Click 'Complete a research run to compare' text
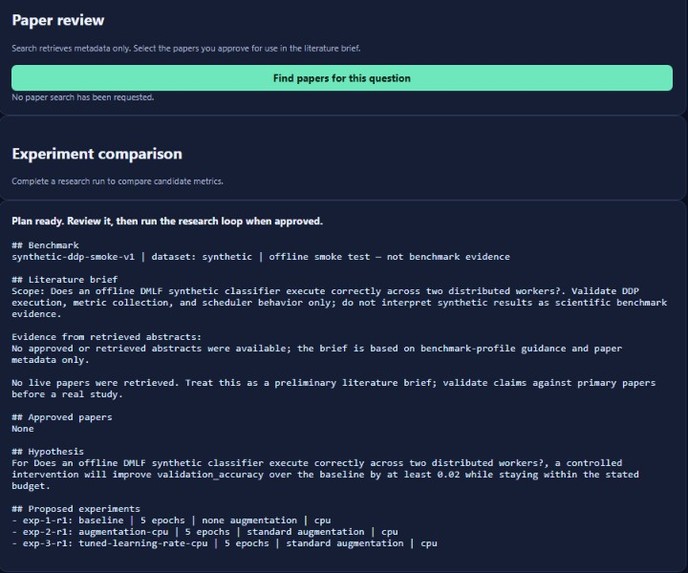The width and height of the screenshot is (688, 573). [x=118, y=181]
